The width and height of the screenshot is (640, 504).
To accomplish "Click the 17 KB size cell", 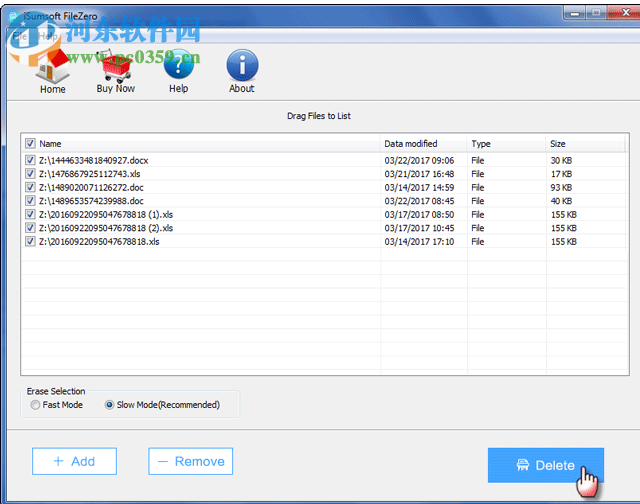I will (561, 174).
